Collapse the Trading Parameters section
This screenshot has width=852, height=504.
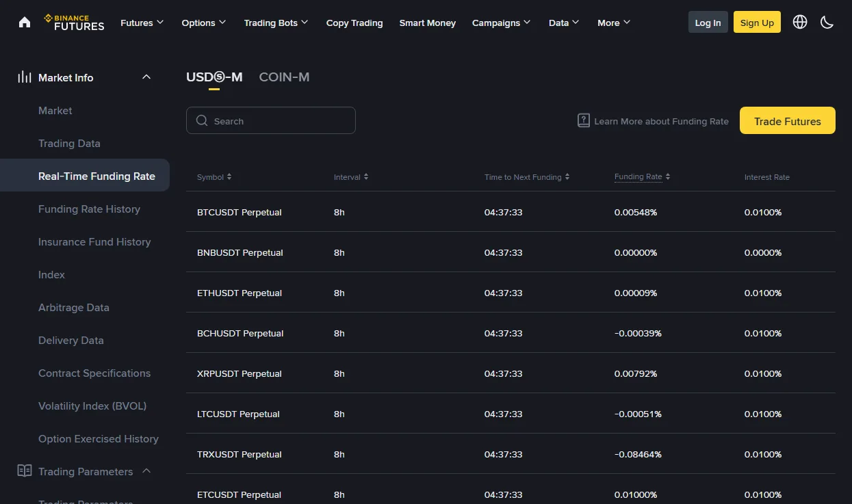point(146,471)
